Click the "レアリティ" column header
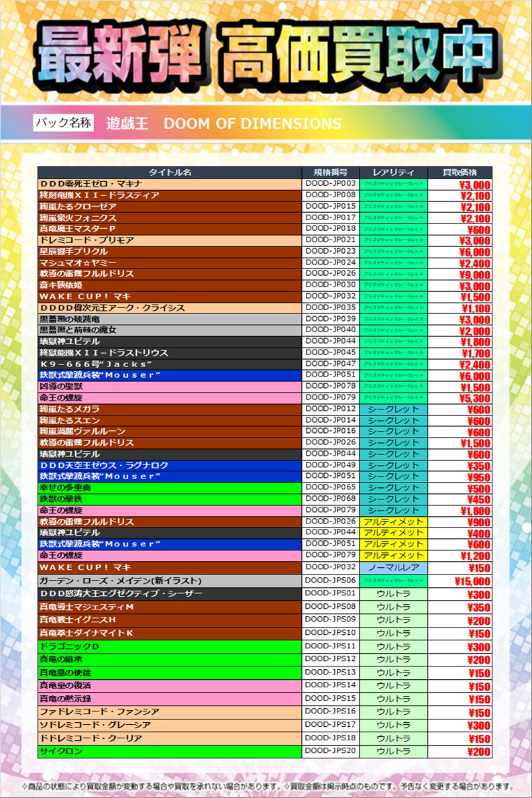 tap(393, 172)
